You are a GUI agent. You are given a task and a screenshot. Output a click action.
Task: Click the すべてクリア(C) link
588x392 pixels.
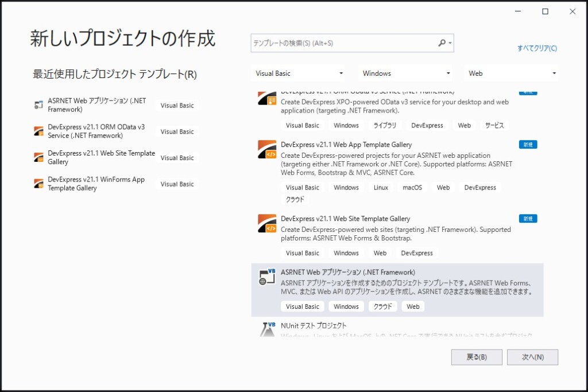(x=537, y=48)
